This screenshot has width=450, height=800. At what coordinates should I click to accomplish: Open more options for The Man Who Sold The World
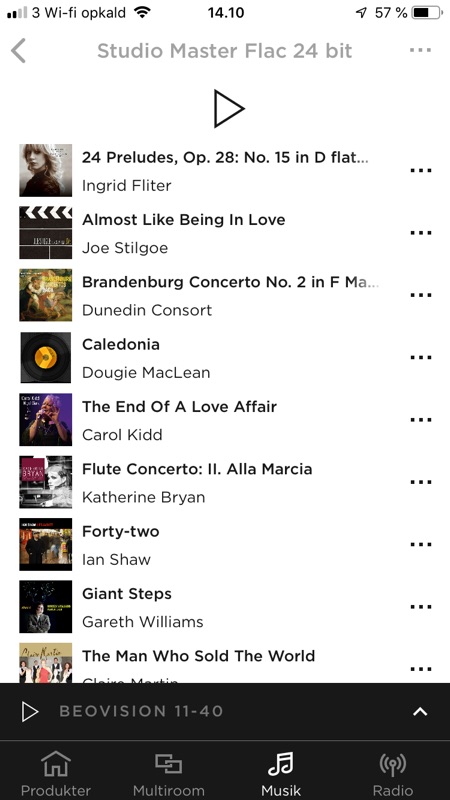[420, 669]
